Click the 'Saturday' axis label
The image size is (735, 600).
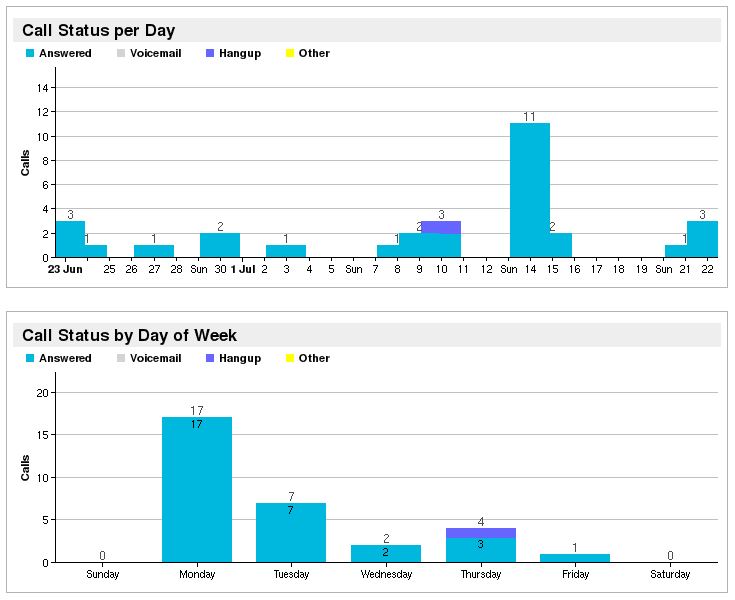[x=670, y=574]
